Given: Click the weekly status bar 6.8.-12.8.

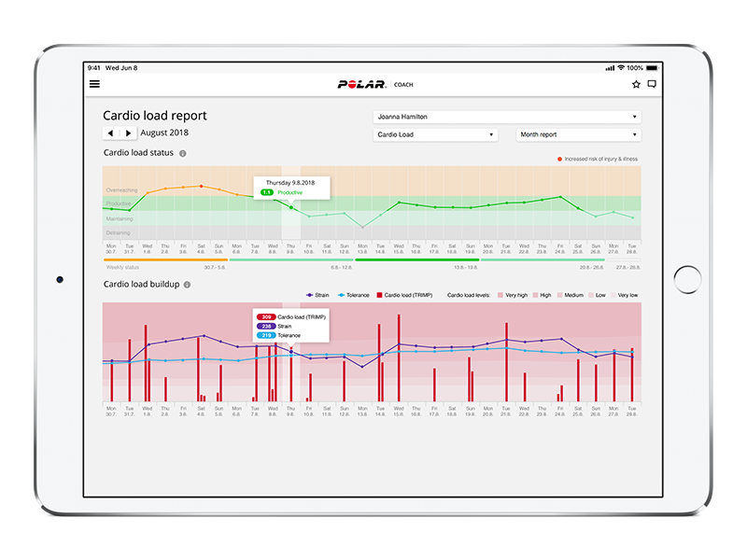Looking at the screenshot, I should [291, 260].
